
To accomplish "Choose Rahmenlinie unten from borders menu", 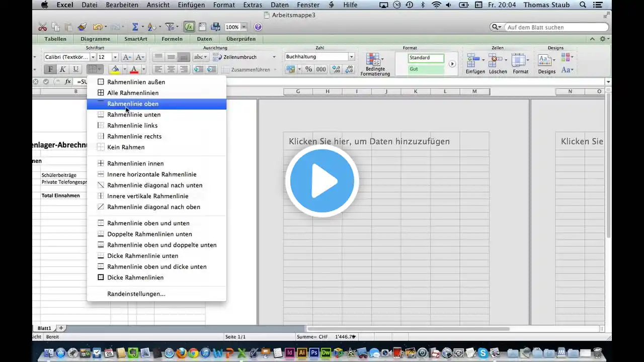I will pyautogui.click(x=156, y=115).
